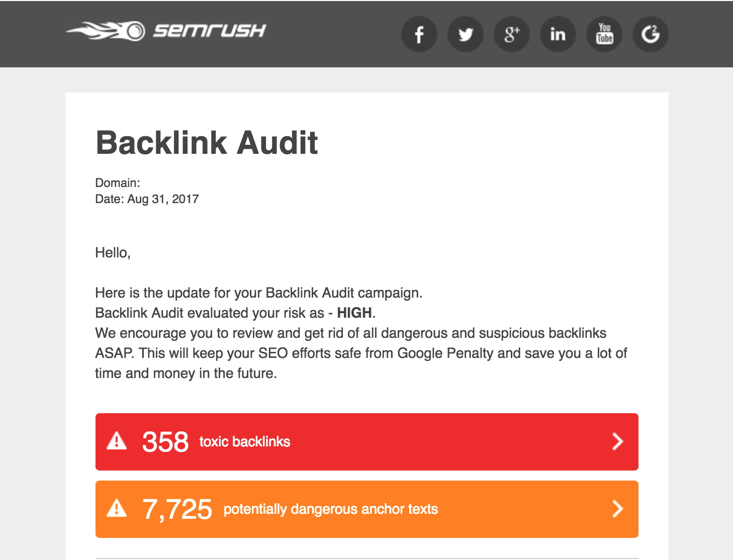This screenshot has height=560, width=733.
Task: Click the warning triangle on the red banner
Action: tap(117, 441)
